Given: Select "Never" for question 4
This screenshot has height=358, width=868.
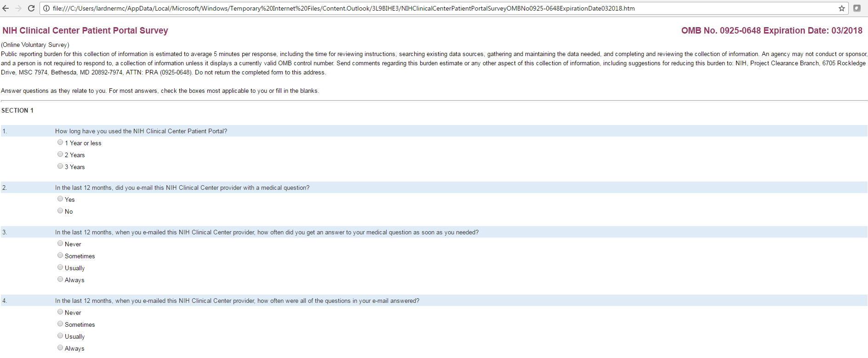Looking at the screenshot, I should [x=60, y=312].
